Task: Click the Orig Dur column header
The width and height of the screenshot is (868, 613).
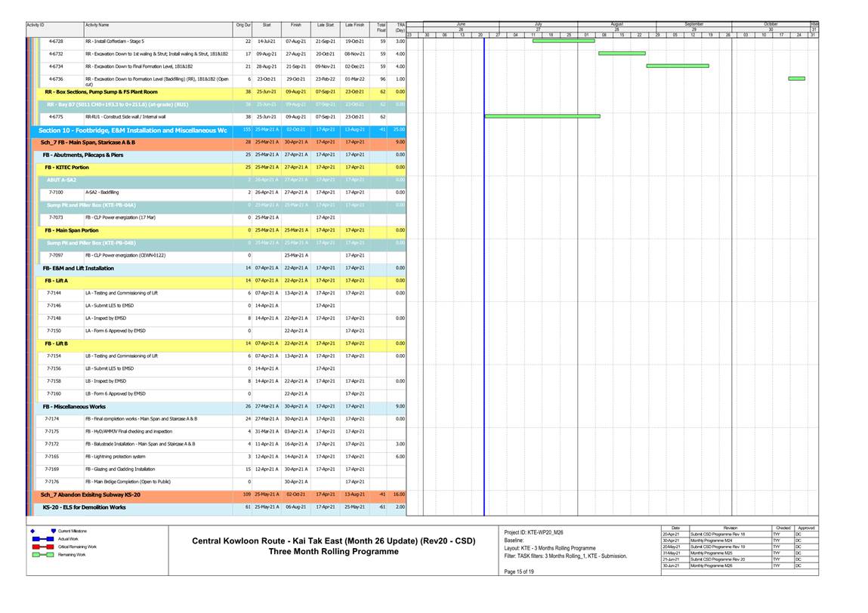Action: (243, 26)
